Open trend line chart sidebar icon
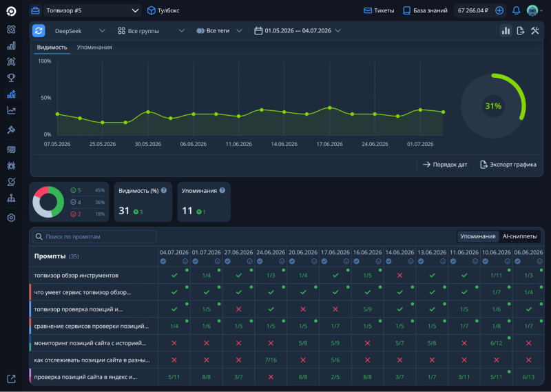Image resolution: width=551 pixels, height=392 pixels. click(11, 110)
